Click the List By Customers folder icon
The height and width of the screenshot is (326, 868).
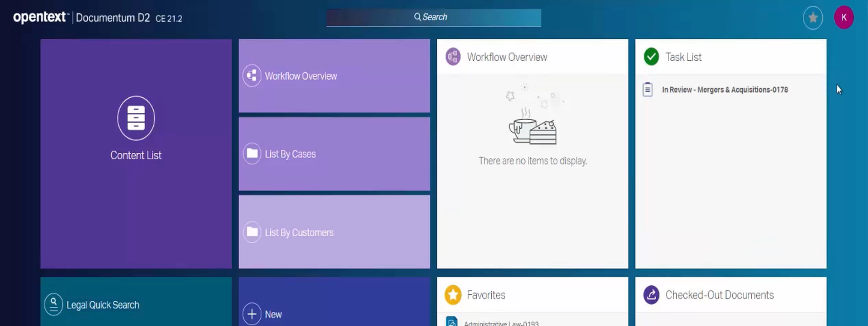coord(252,232)
